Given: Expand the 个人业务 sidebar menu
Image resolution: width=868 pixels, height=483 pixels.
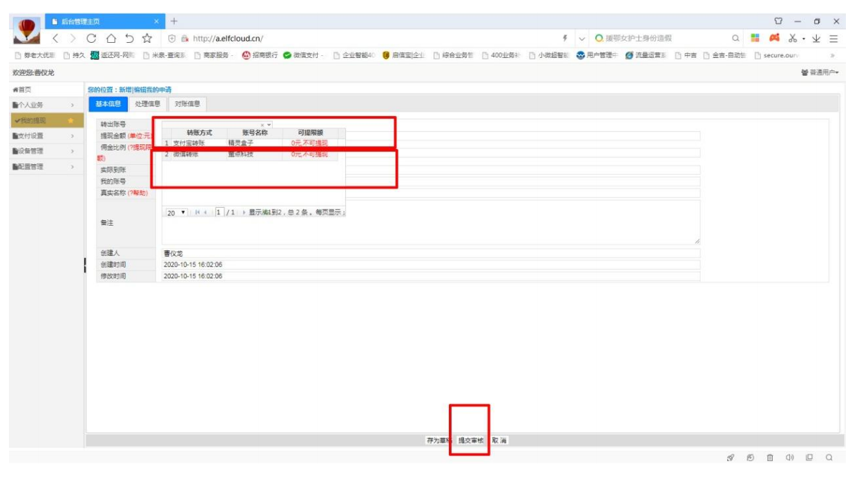Looking at the screenshot, I should (x=43, y=105).
